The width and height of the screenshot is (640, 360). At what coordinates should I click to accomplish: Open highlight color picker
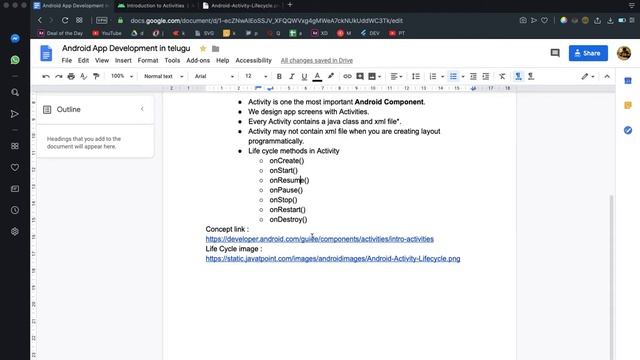click(331, 76)
